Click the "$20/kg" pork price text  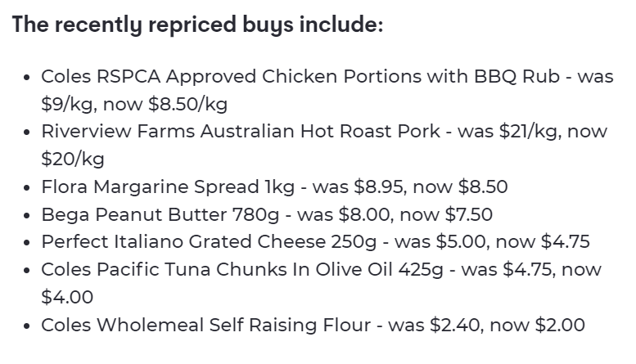click(x=73, y=159)
